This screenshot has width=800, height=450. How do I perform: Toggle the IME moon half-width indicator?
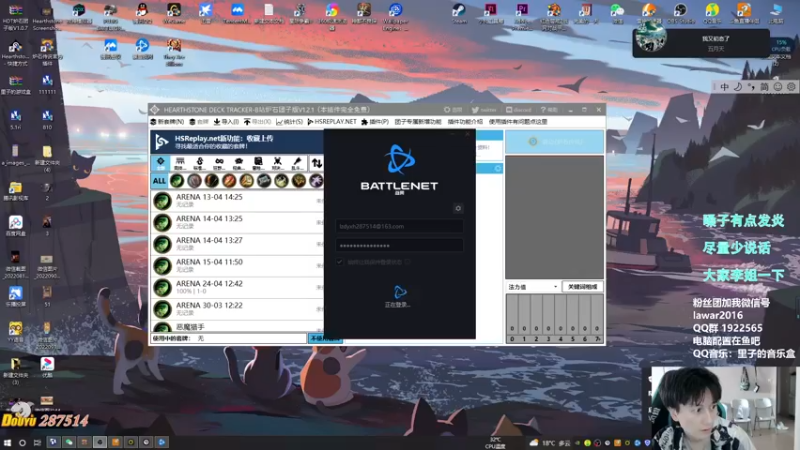(x=738, y=87)
